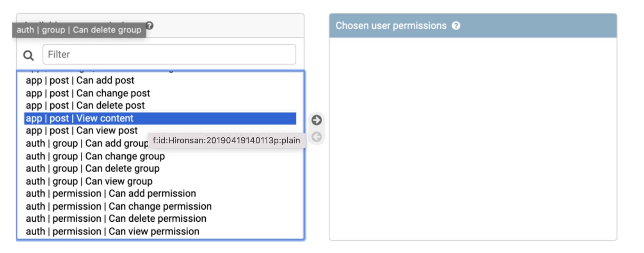Select "auth | permission | Can view permission"
Viewport: 644px width, 253px height.
click(x=112, y=231)
